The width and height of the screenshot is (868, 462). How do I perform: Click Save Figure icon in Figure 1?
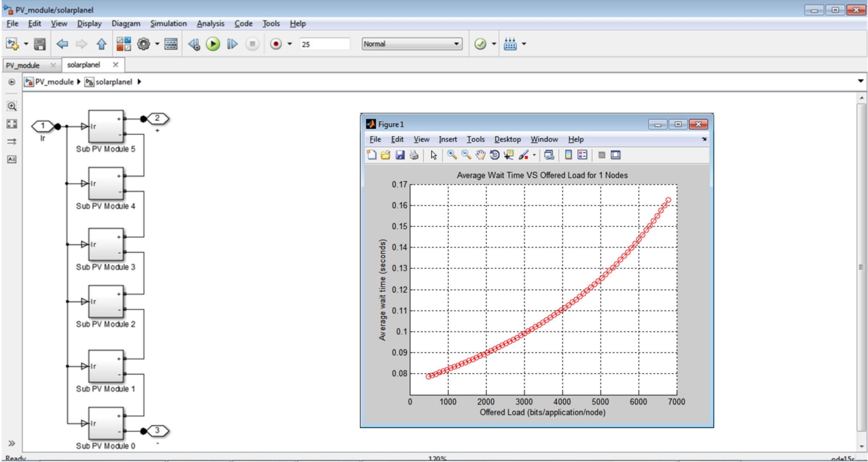[x=400, y=155]
